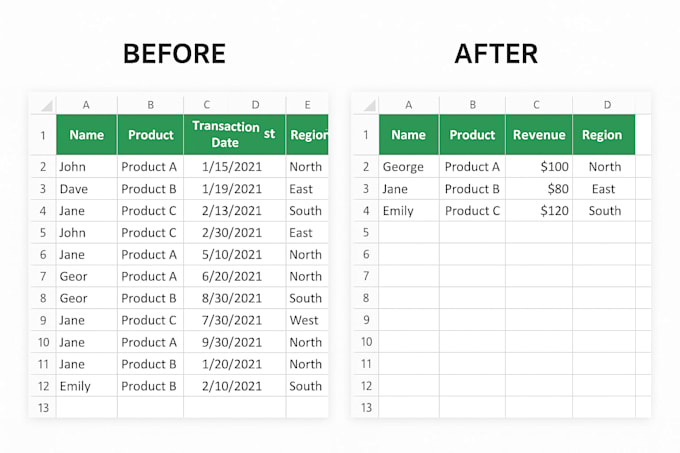Click date cell 9/30/2021
This screenshot has height=453, width=680.
(234, 342)
